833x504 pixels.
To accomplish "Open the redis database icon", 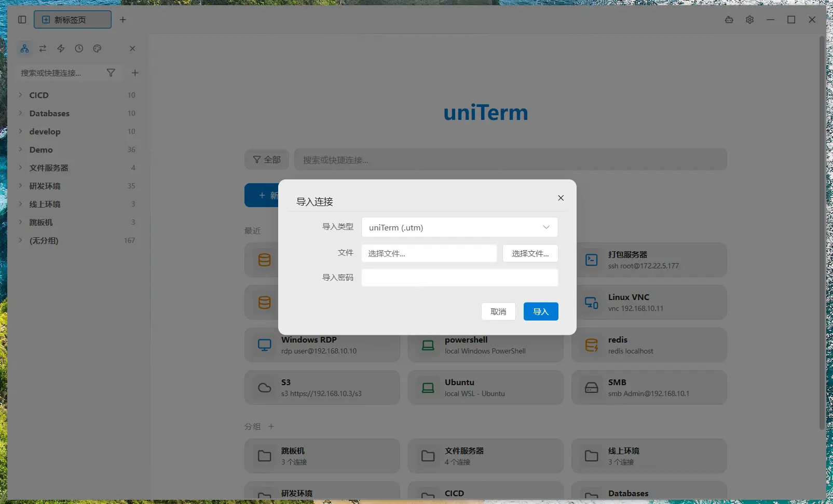I will point(592,345).
